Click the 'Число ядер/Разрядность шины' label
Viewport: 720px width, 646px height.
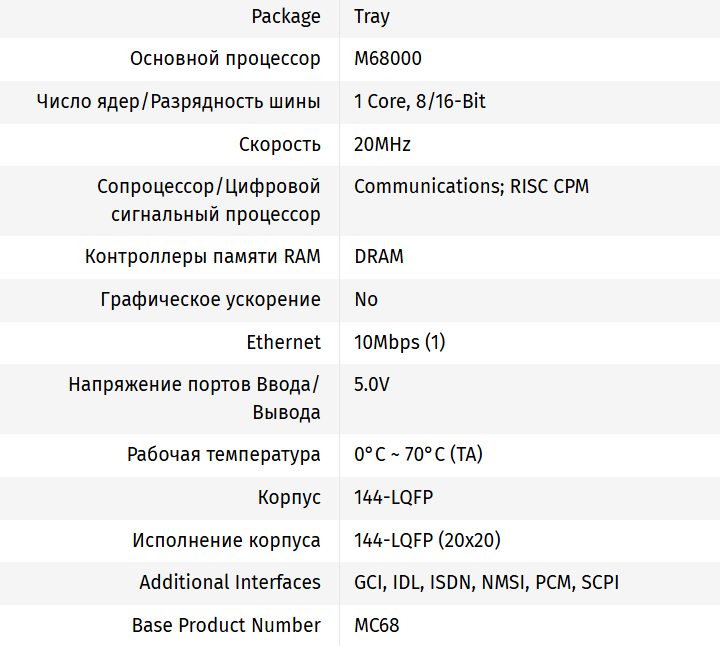point(178,102)
